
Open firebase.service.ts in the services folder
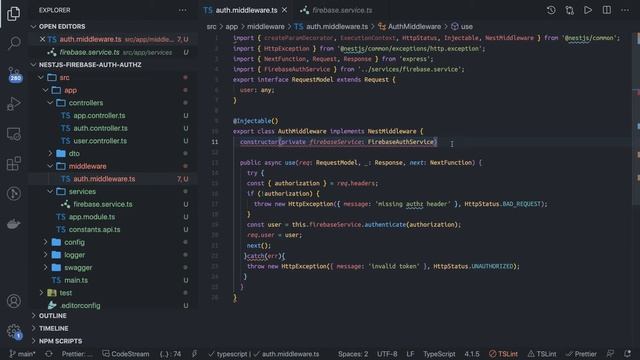[102, 204]
